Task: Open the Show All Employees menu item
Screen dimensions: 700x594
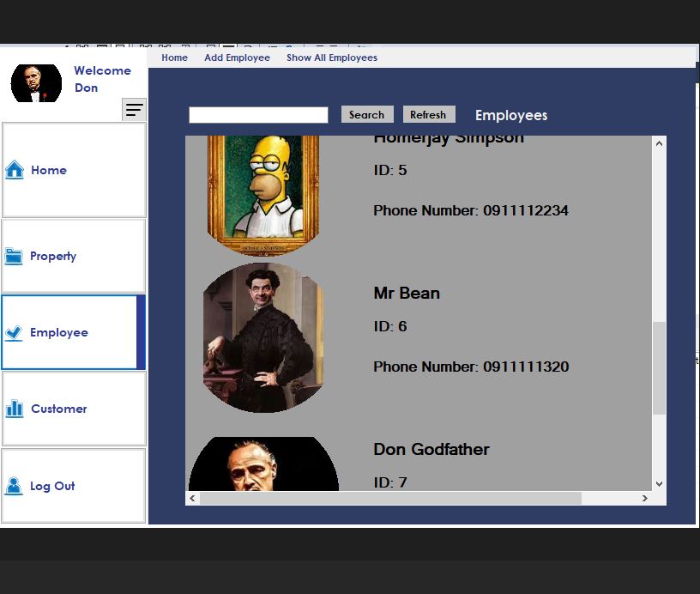Action: point(332,58)
